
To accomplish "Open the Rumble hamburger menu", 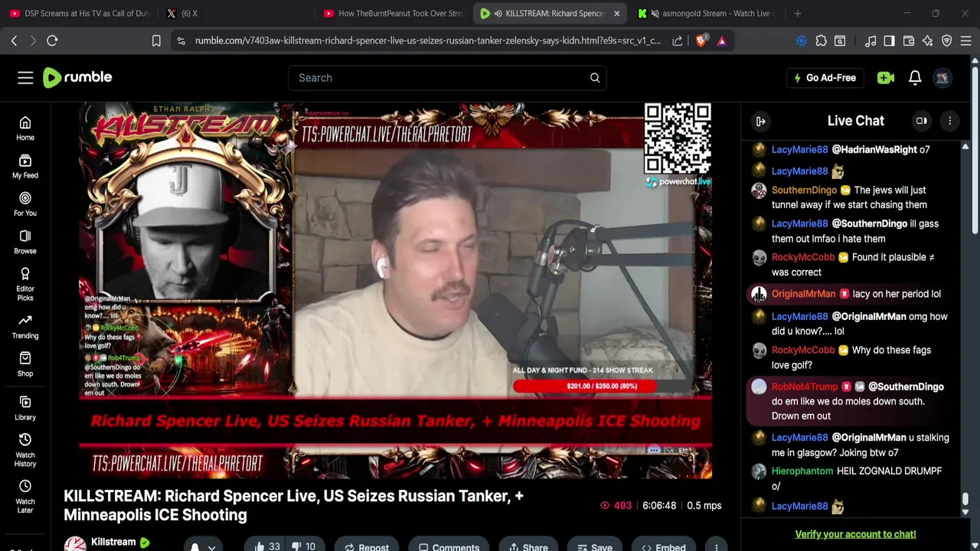I will point(25,77).
